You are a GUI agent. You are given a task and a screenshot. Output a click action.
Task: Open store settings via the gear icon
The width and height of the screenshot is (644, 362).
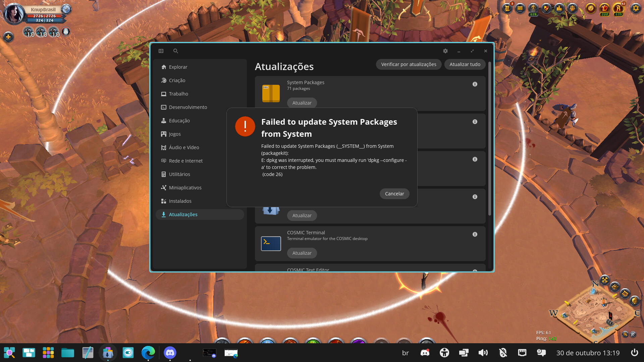[x=445, y=51]
